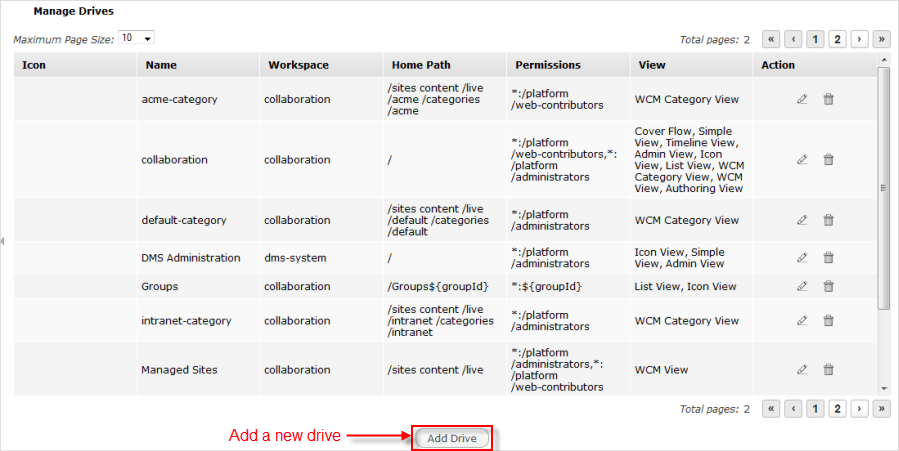This screenshot has height=451, width=899.
Task: Delete the Managed Sites drive
Action: 828,370
